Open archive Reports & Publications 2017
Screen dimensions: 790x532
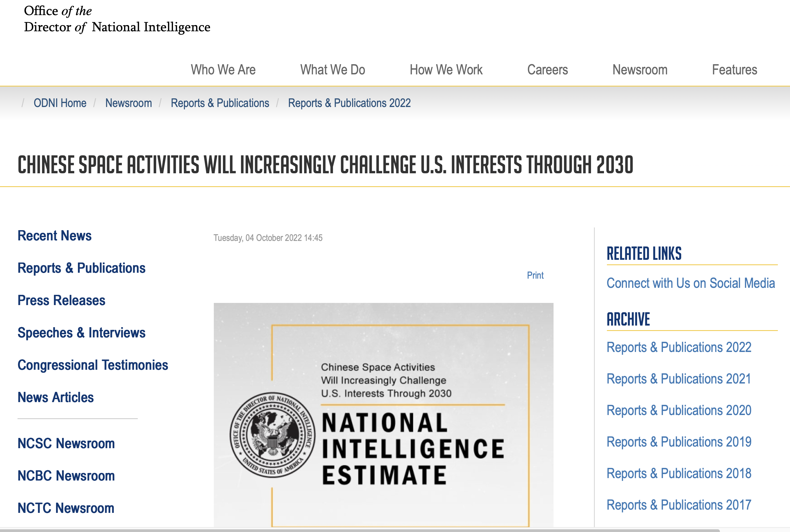click(x=679, y=505)
